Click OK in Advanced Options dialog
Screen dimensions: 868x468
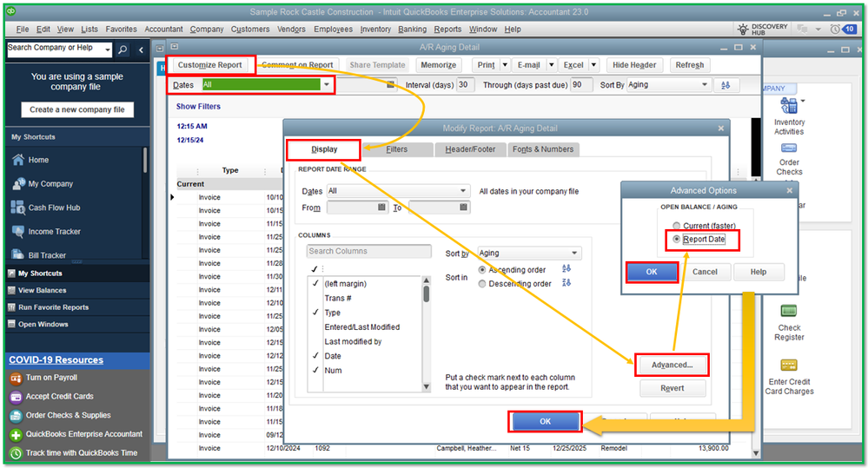(x=652, y=272)
